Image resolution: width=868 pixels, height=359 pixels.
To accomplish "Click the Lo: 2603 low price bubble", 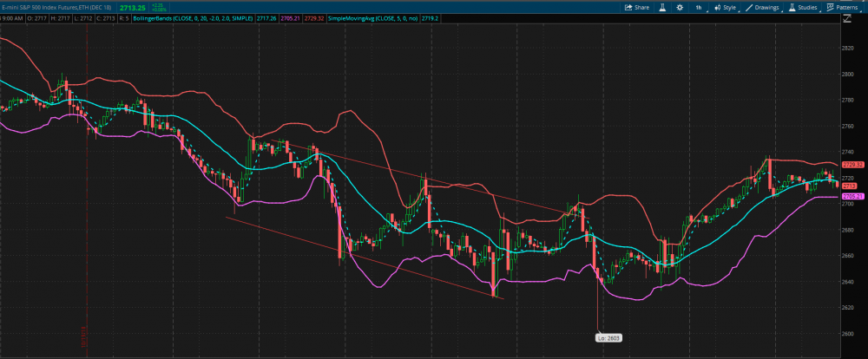I will 608,337.
